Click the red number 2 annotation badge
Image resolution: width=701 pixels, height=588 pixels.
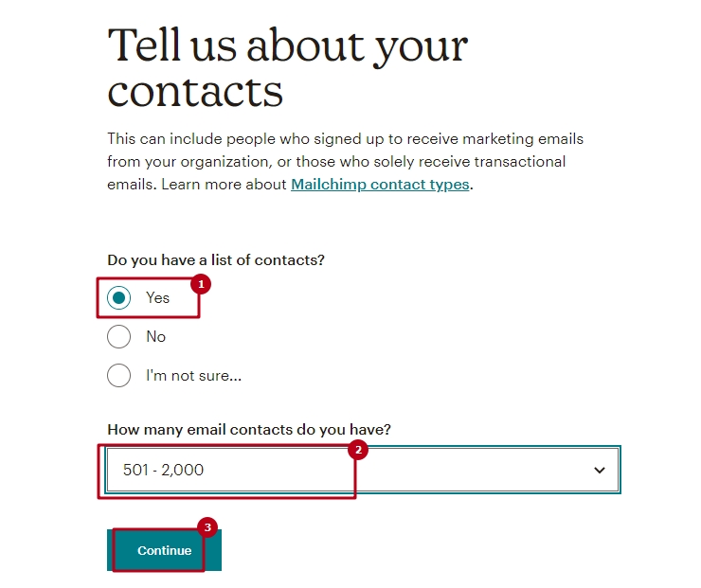356,451
